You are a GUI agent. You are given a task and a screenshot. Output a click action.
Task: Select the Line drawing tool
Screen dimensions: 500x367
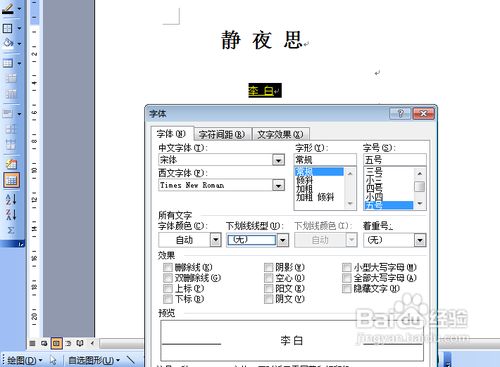coord(131,360)
